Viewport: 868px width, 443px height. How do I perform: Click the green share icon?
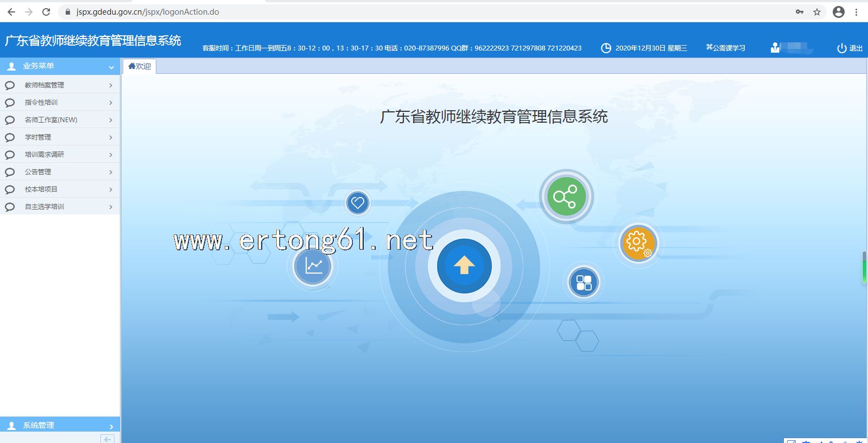566,197
